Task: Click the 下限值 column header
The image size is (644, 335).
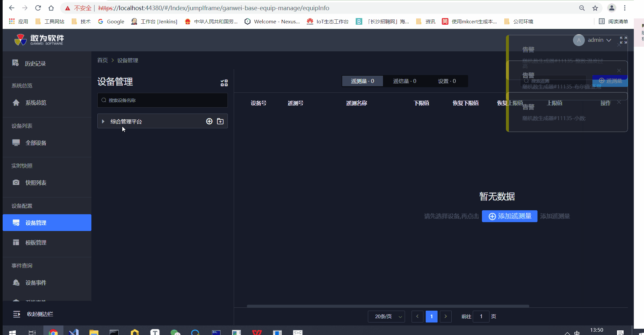Action: (x=421, y=103)
